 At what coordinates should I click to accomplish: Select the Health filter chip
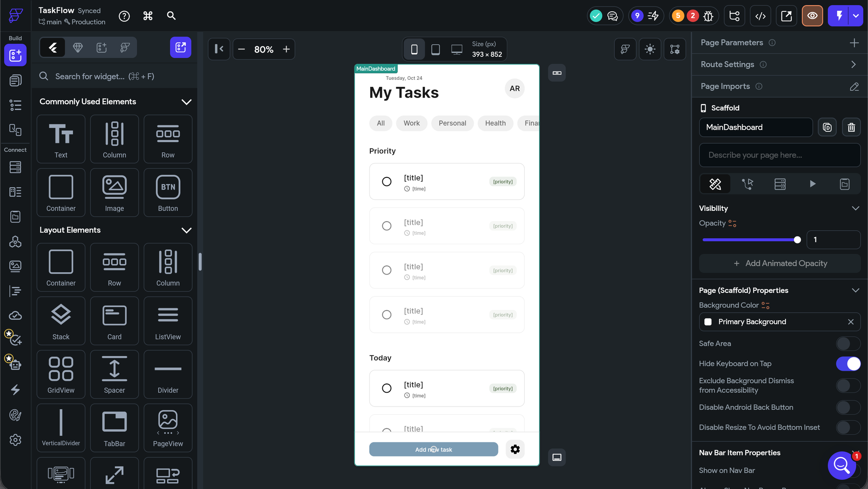[495, 123]
